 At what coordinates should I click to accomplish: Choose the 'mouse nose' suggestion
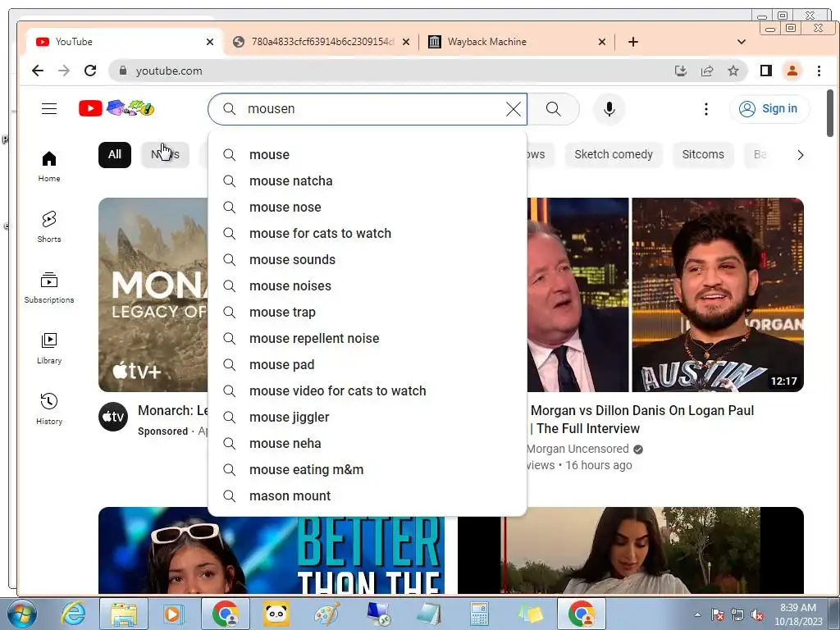coord(367,208)
